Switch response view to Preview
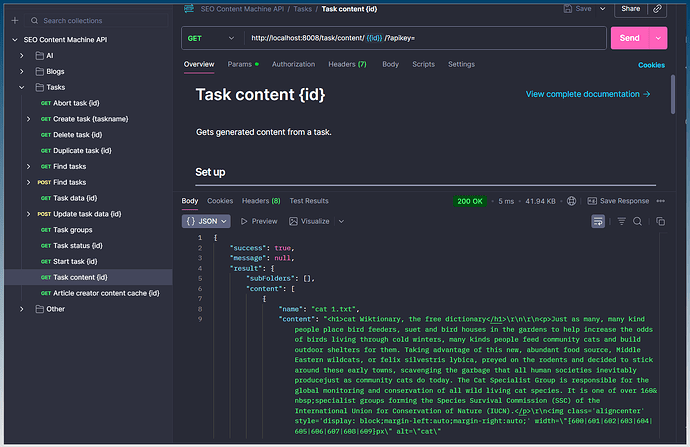Viewport: 690px width, 447px height. pyautogui.click(x=259, y=221)
